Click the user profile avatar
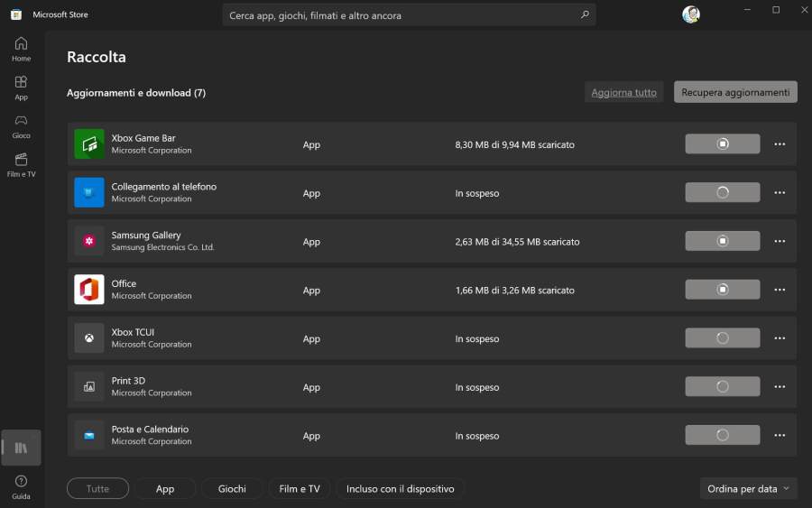 tap(691, 14)
